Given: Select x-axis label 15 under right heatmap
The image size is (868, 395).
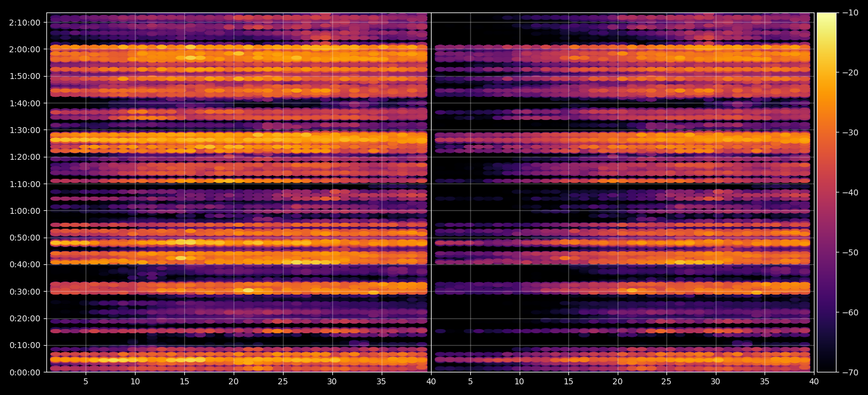Looking at the screenshot, I should [x=569, y=381].
